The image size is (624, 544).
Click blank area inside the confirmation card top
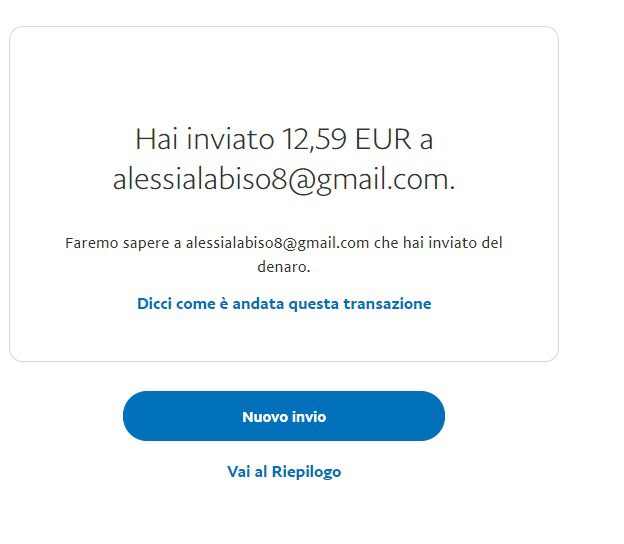(x=284, y=72)
